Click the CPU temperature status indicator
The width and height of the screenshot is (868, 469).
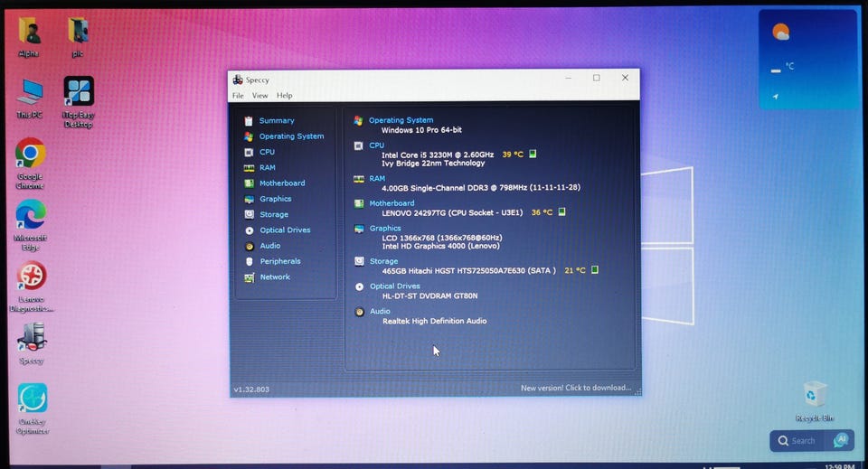(533, 154)
